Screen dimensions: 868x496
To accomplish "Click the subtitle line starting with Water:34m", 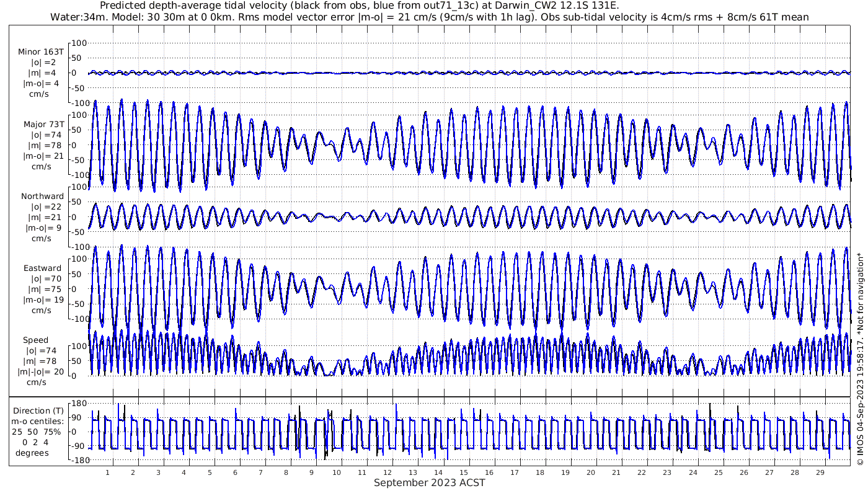I will pyautogui.click(x=430, y=17).
